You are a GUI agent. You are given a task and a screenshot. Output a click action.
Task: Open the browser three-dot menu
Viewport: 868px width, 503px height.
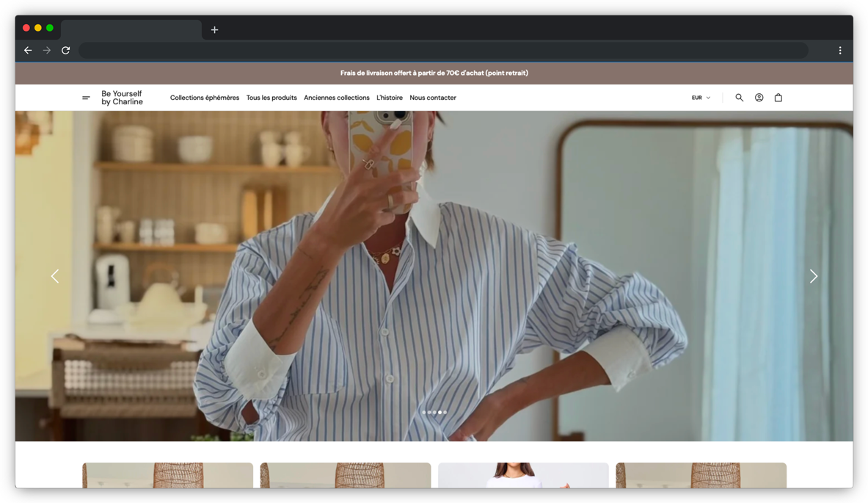[x=840, y=51]
